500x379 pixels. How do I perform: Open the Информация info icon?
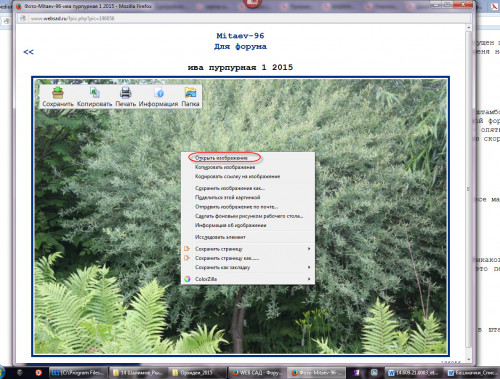159,92
